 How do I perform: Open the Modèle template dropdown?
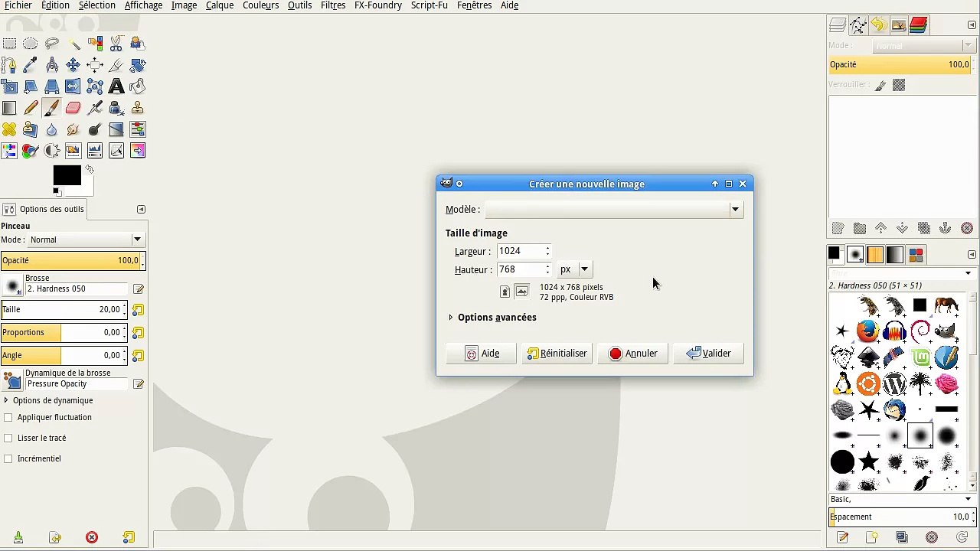[613, 209]
